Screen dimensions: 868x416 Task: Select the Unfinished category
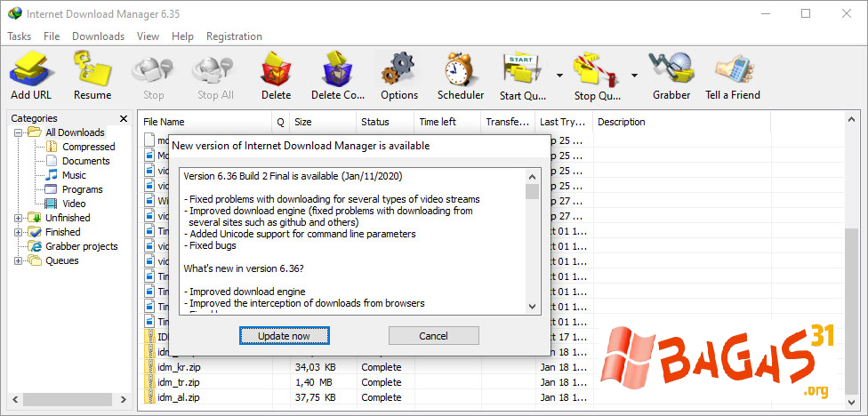(x=68, y=218)
